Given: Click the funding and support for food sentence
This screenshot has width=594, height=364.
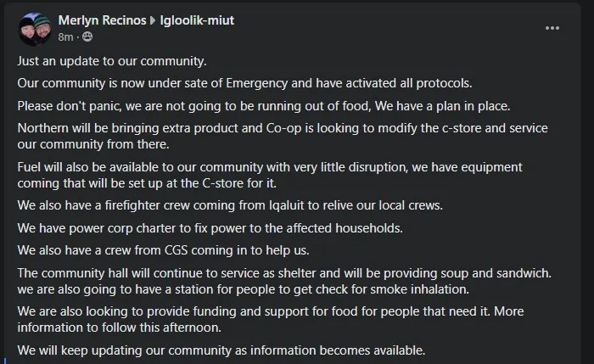Looking at the screenshot, I should pos(271,319).
